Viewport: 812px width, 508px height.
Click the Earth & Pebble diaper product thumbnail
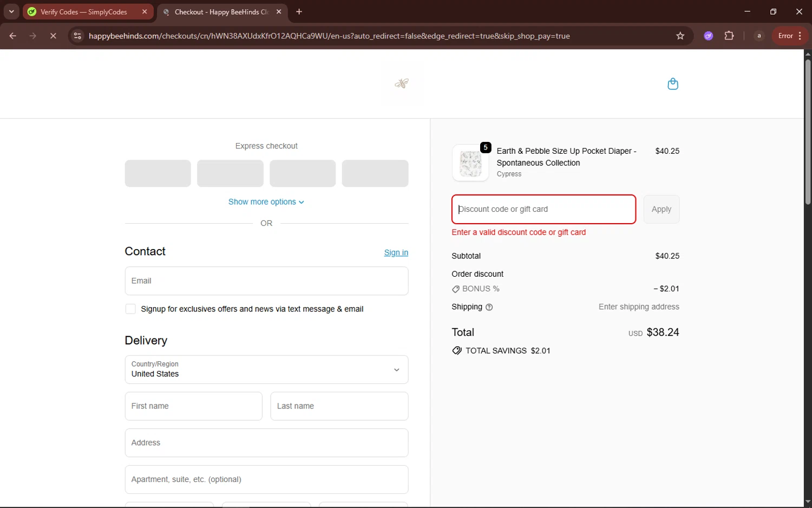click(x=470, y=162)
